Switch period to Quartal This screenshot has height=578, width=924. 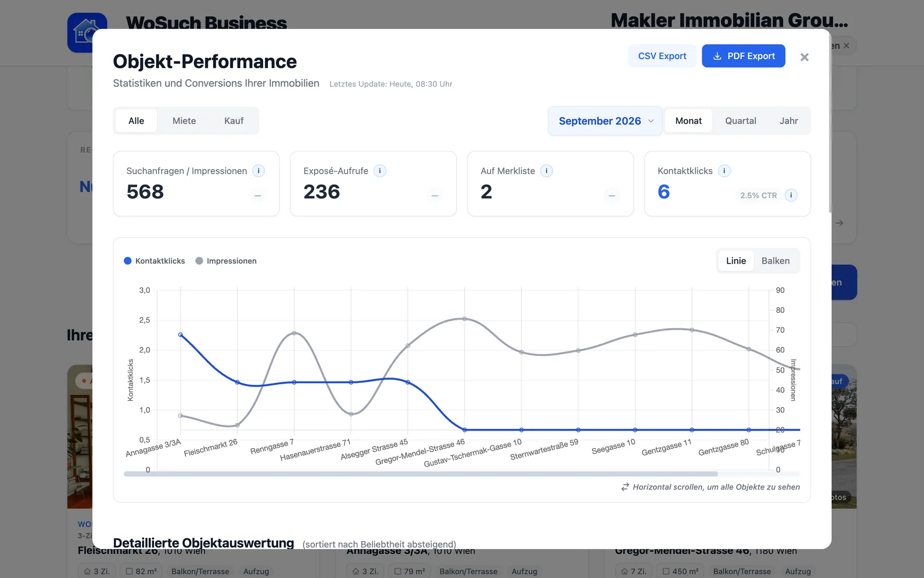(x=740, y=121)
